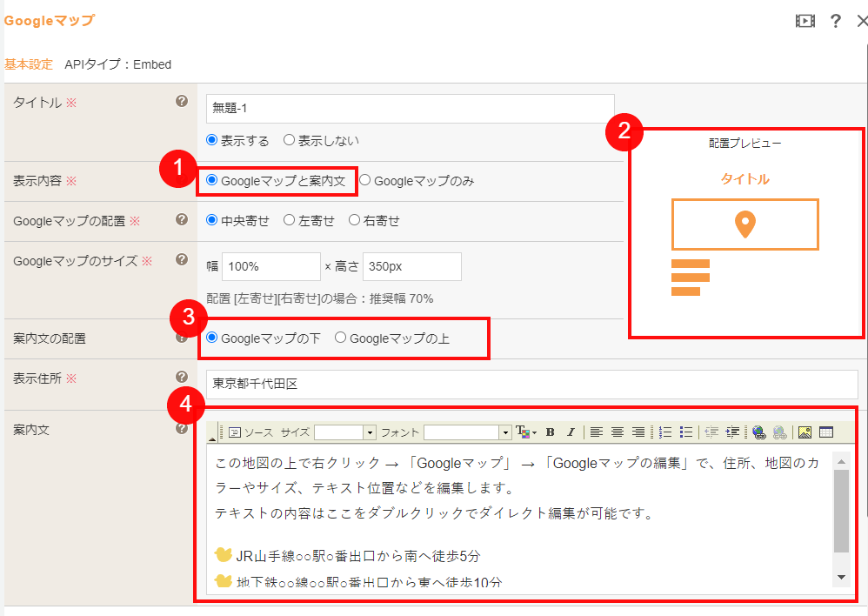The image size is (868, 616).
Task: Open the text color picker
Action: [526, 432]
